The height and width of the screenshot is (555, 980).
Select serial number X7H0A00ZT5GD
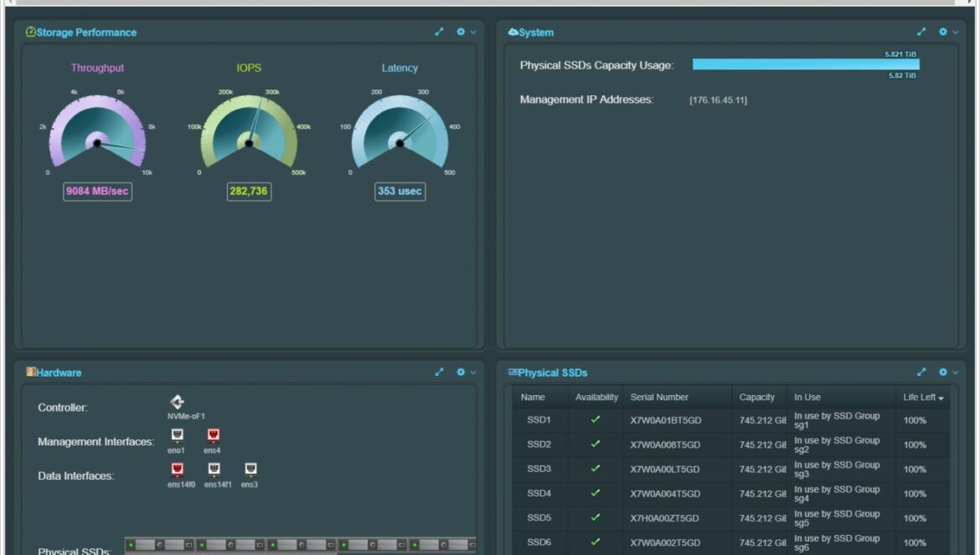[664, 518]
